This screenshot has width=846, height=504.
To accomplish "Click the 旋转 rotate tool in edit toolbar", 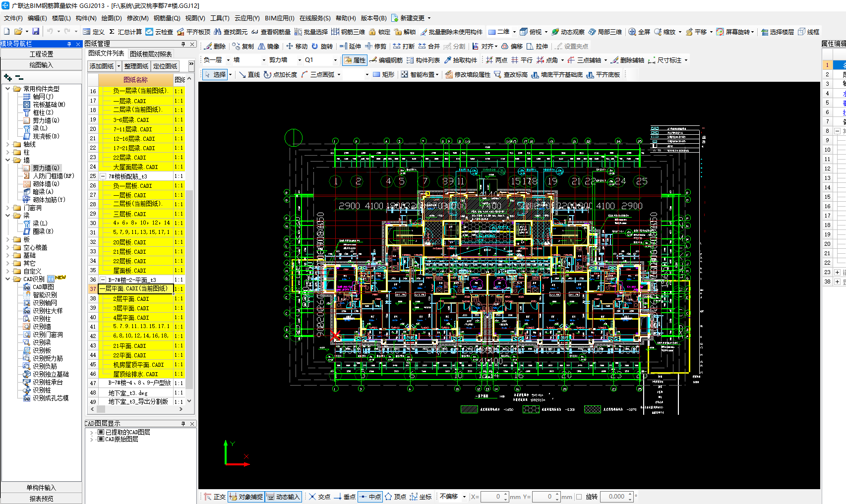I will 322,46.
